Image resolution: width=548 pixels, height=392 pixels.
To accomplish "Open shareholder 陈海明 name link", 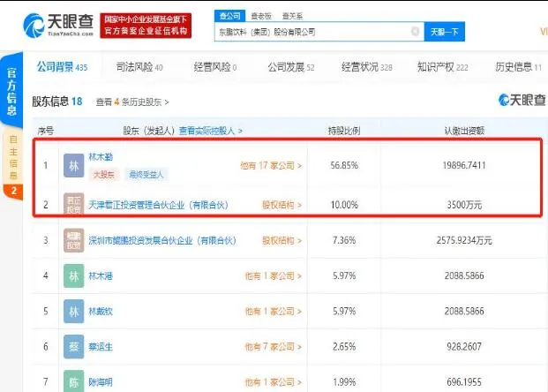I will point(101,382).
